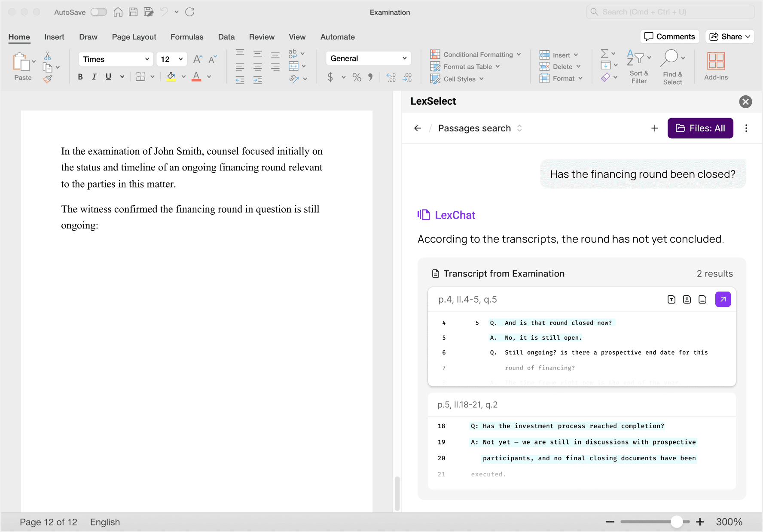This screenshot has height=532, width=763.
Task: Click the Search input field
Action: pos(670,12)
